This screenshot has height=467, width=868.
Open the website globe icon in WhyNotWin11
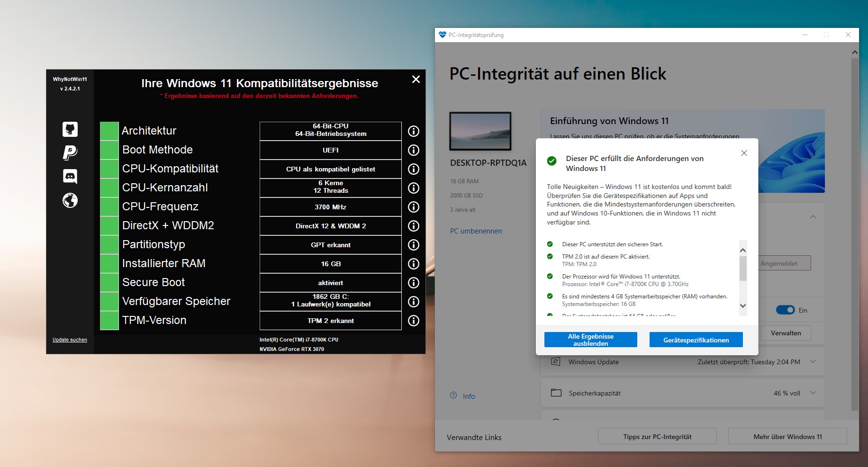tap(70, 200)
